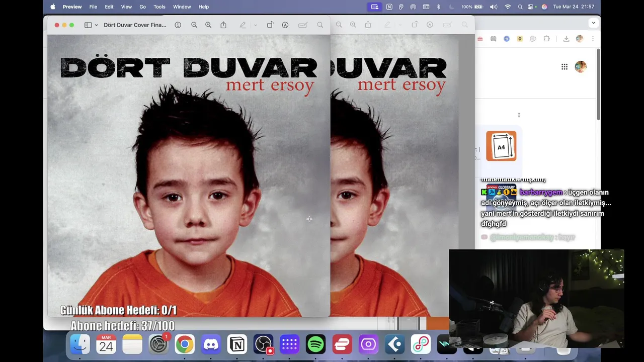Click the Chrome page vertical scrollbar

pyautogui.click(x=598, y=84)
